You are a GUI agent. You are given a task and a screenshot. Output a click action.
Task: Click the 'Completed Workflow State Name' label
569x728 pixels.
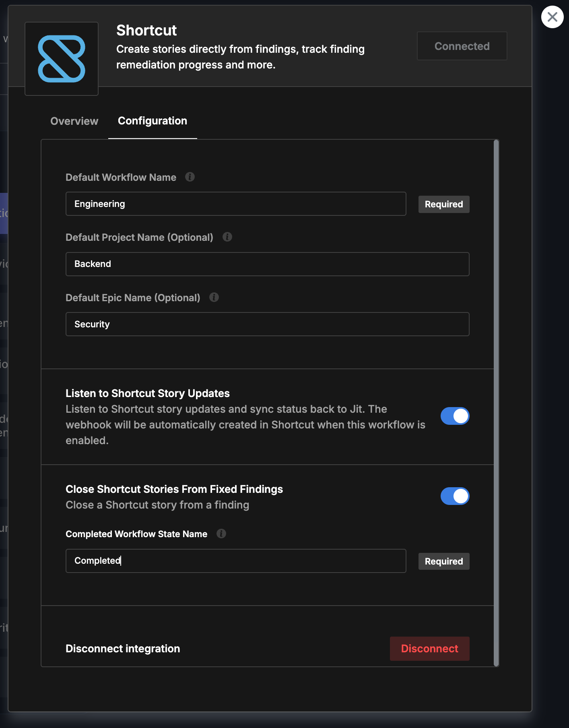click(x=136, y=534)
